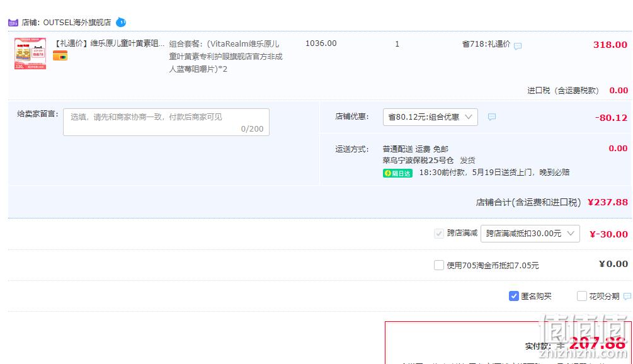
Task: Click the info icon next to 花呗分期
Action: pos(627,297)
